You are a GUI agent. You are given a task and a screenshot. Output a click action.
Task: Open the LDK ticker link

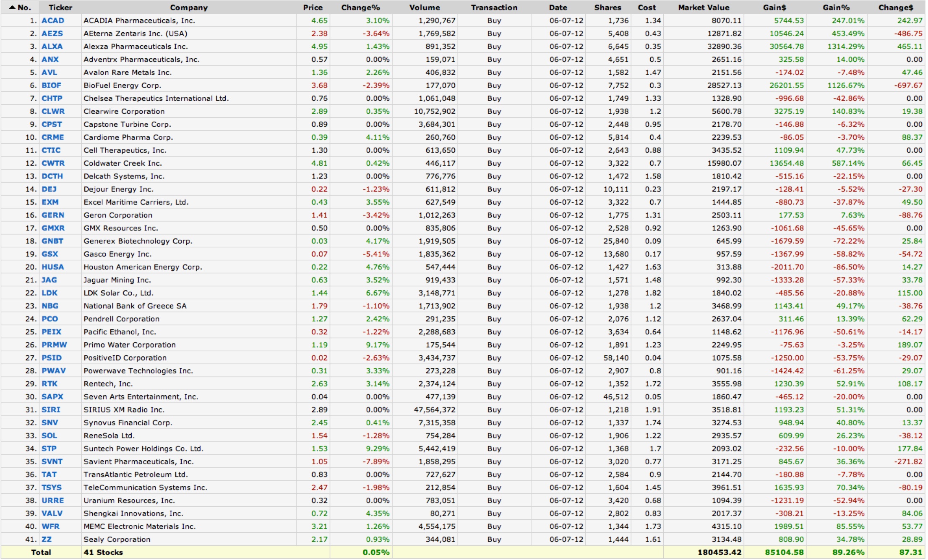click(50, 293)
